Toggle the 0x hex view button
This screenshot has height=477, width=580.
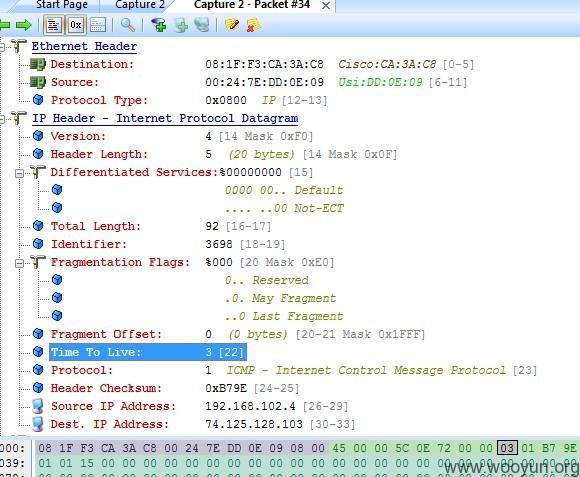coord(76,25)
